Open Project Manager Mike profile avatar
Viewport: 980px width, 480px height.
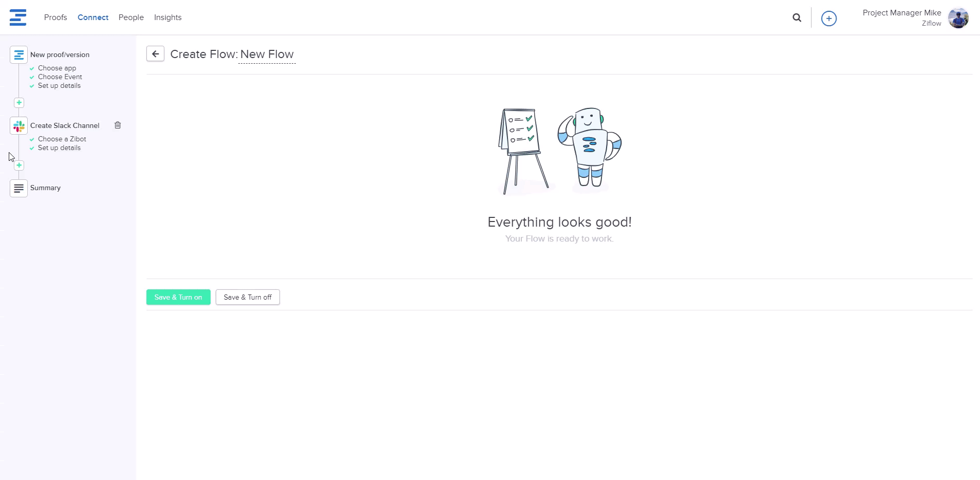point(958,18)
